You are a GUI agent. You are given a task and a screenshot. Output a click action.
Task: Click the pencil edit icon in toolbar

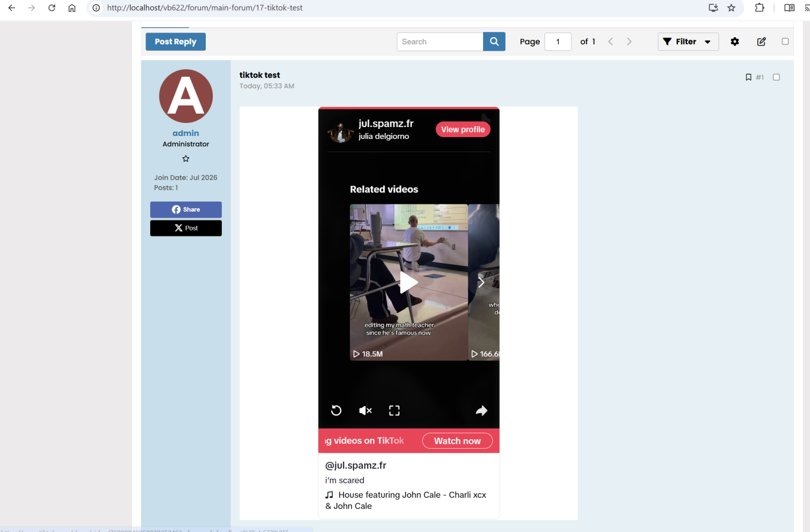[762, 41]
